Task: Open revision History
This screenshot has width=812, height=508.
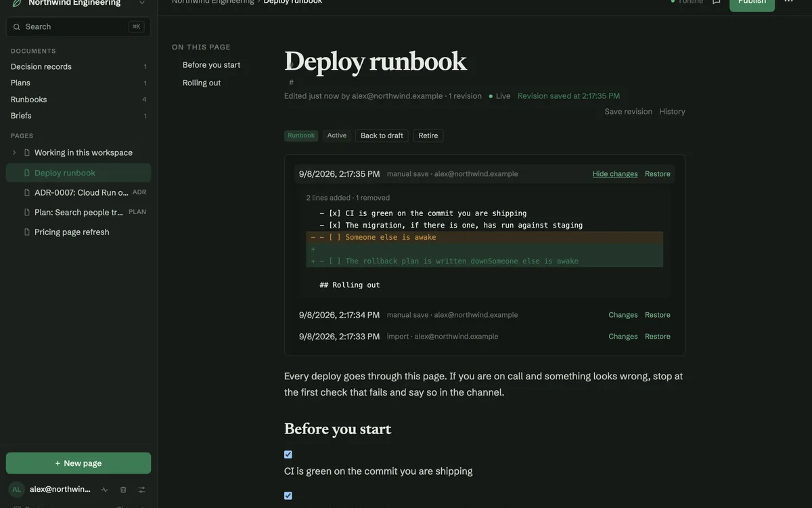Action: (673, 112)
